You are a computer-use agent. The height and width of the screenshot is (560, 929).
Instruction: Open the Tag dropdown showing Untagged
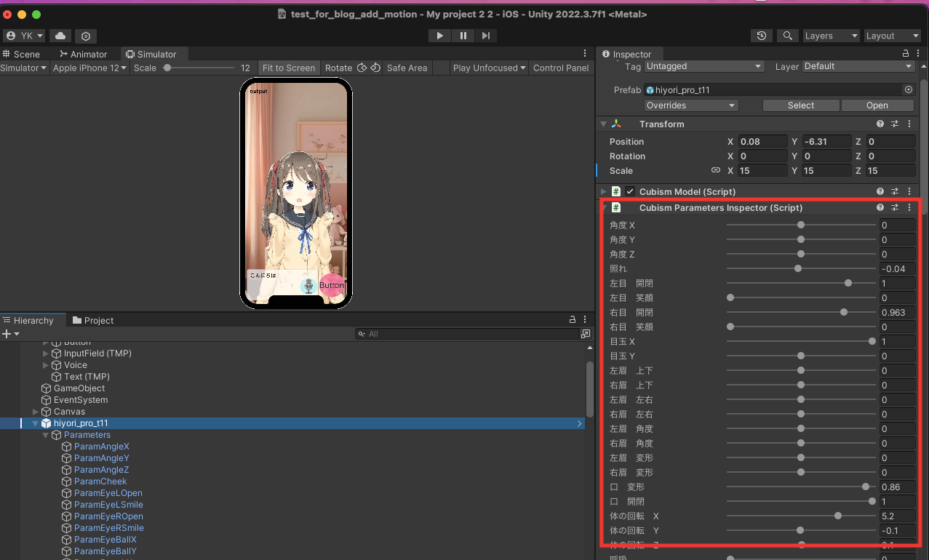tap(703, 65)
